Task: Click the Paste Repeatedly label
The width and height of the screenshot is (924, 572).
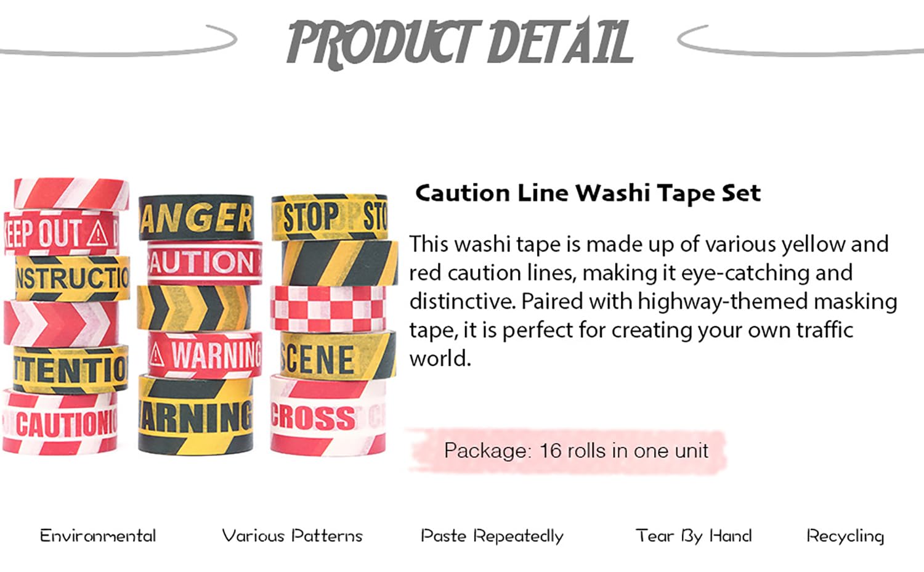Action: [492, 536]
